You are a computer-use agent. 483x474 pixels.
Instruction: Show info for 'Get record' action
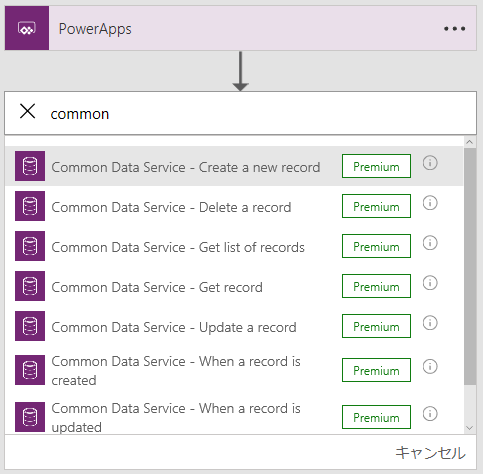coord(430,283)
